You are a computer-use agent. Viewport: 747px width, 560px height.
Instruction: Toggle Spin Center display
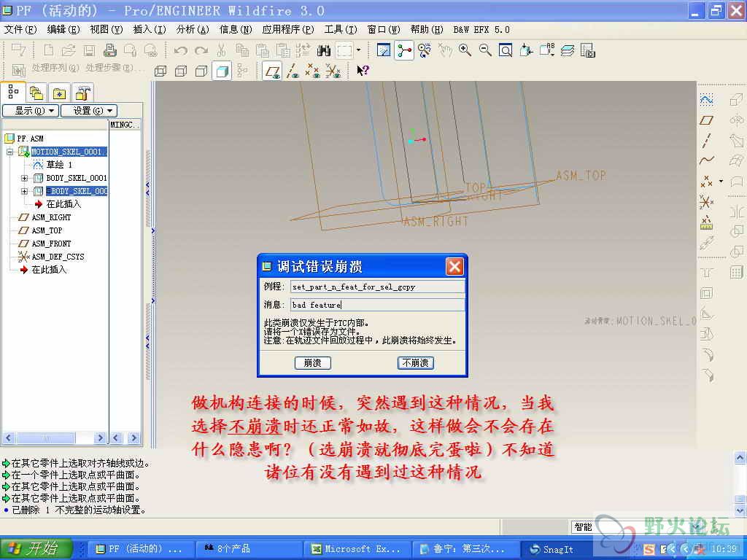(404, 50)
